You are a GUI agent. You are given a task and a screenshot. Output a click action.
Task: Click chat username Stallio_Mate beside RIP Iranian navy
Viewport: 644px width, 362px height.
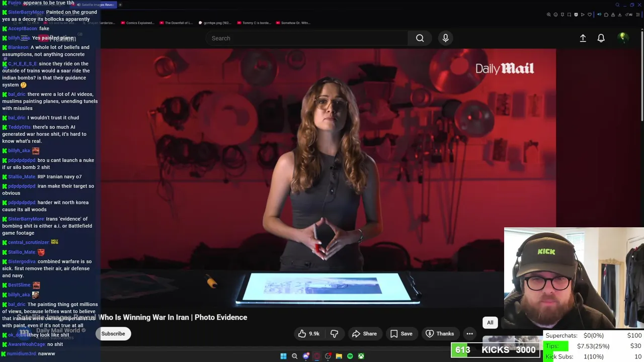tap(22, 177)
